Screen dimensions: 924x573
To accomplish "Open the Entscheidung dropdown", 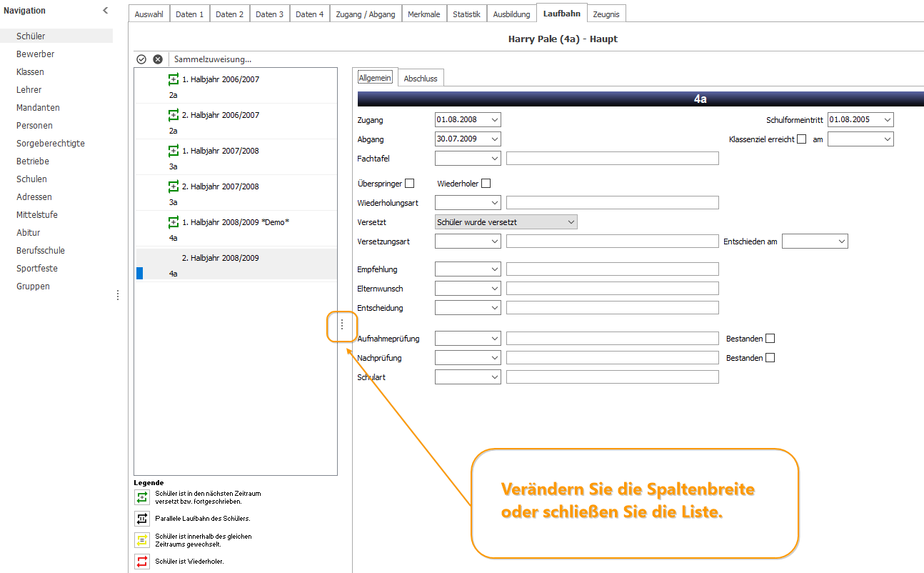I will click(495, 308).
